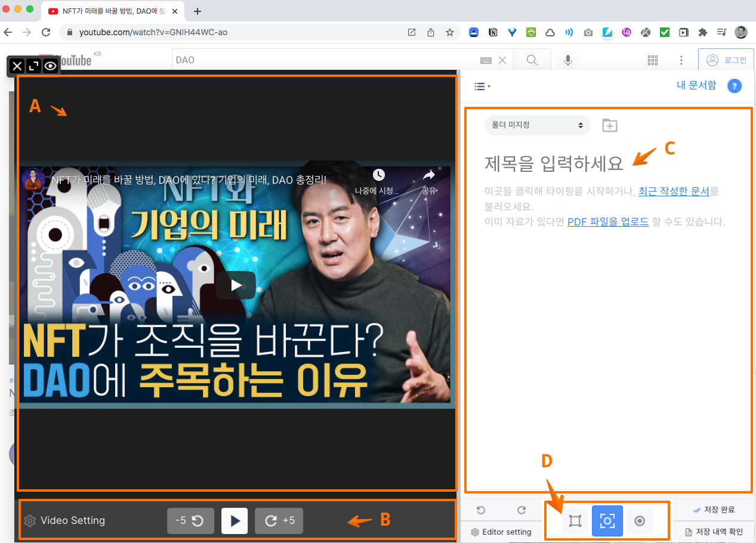Click the blue funnel extension icon
The width and height of the screenshot is (756, 543).
point(512,32)
